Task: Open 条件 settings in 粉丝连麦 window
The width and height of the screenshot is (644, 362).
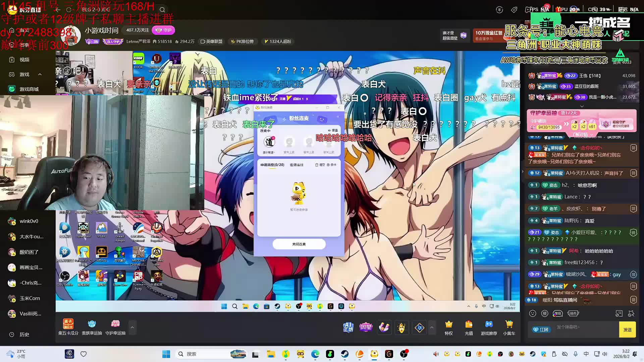Action: coord(331,165)
